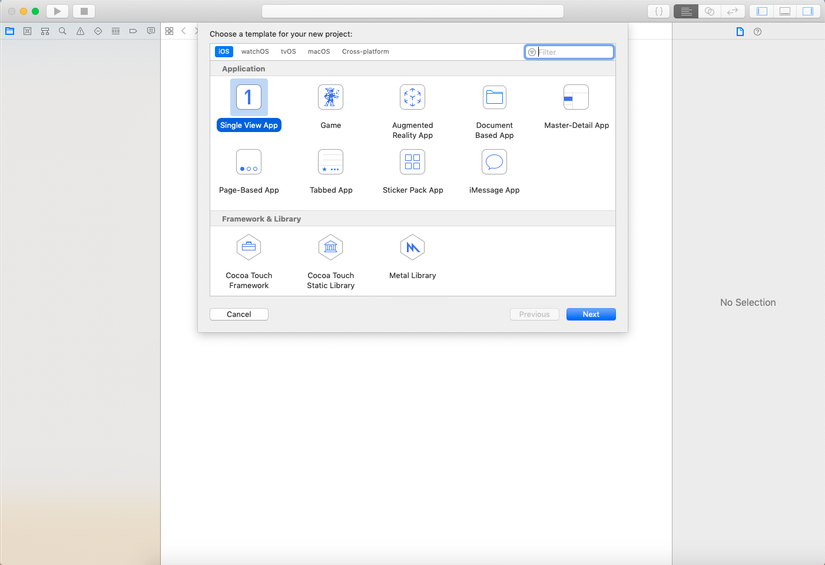The height and width of the screenshot is (565, 825).
Task: Show the Report navigator speech bubble icon
Action: point(151,31)
